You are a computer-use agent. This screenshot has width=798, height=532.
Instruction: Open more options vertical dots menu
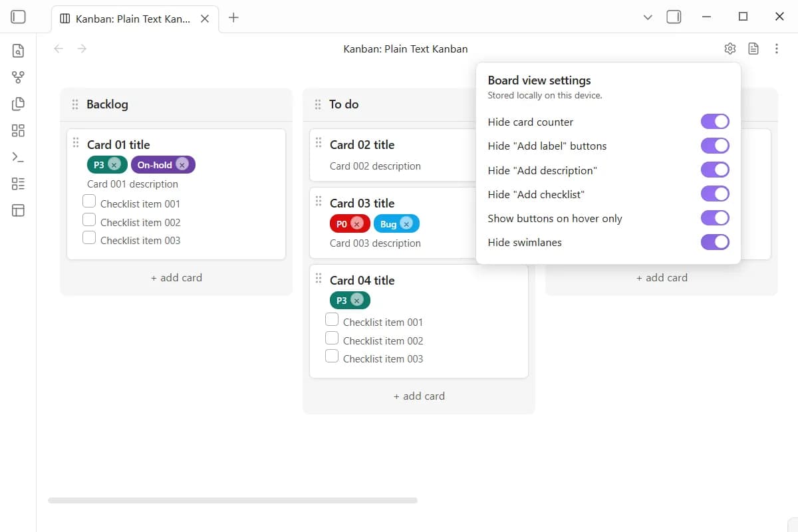pos(777,49)
